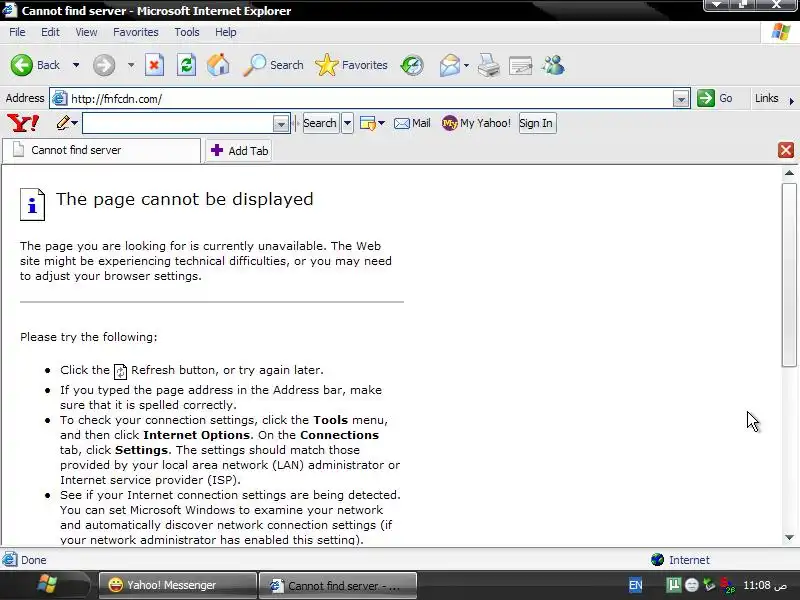Click the EN language indicator

point(635,585)
